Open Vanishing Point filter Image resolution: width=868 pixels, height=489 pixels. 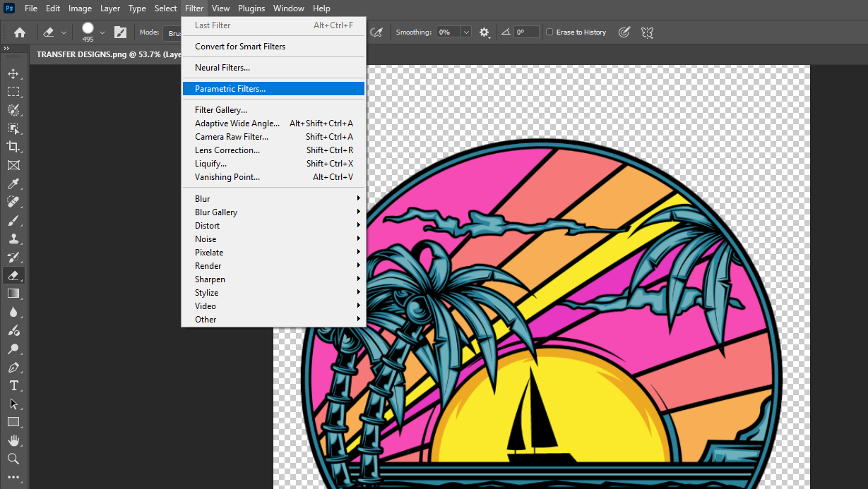click(x=273, y=176)
